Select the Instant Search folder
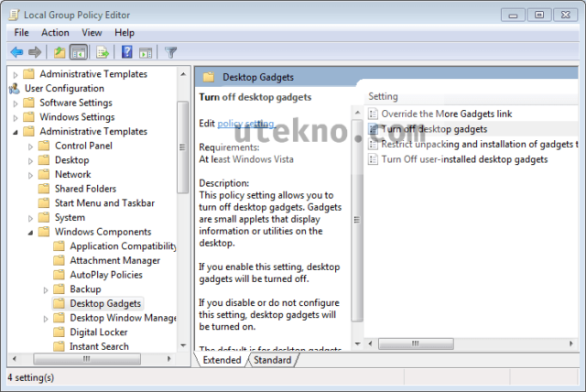This screenshot has height=392, width=586. 99,346
